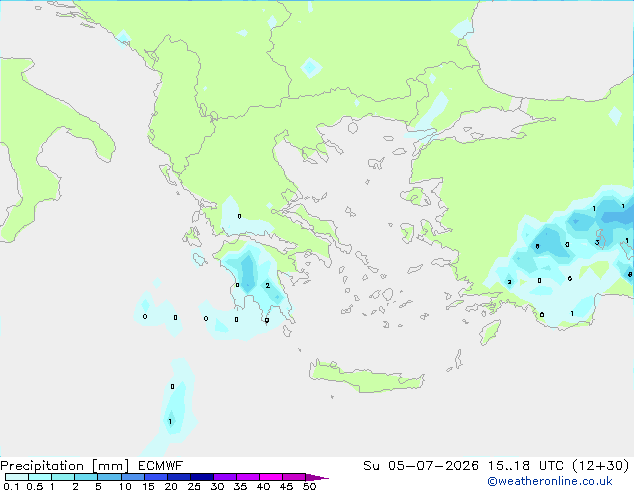Viewport: 634px width, 490px height.
Task: Select the 35–40 mm legend swatch
Action: click(248, 477)
